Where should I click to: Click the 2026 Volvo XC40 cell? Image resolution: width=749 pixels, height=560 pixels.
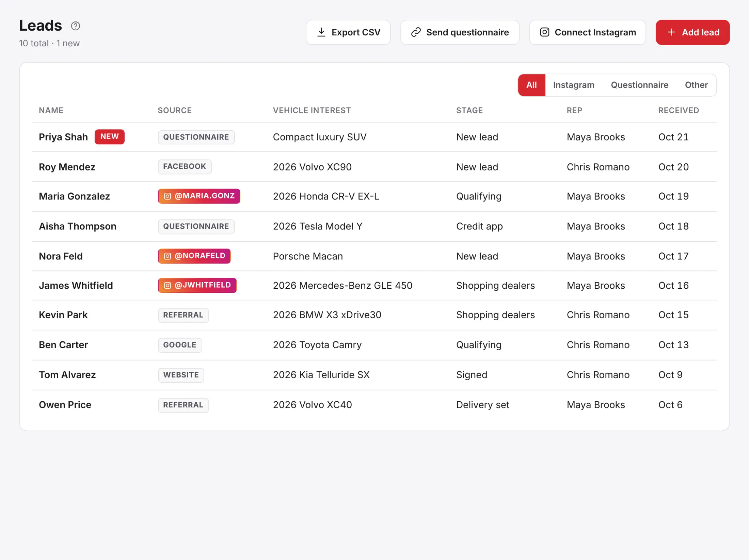[312, 405]
